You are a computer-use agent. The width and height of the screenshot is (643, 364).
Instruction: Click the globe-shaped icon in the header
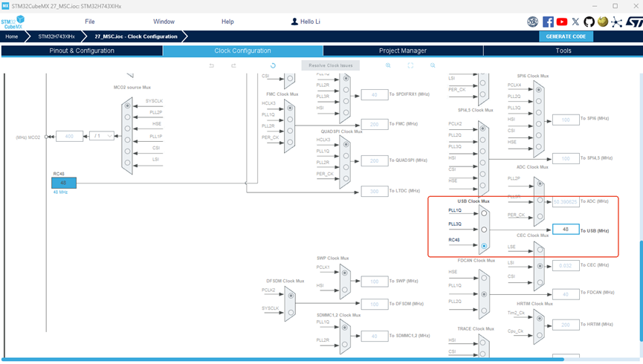(x=603, y=22)
